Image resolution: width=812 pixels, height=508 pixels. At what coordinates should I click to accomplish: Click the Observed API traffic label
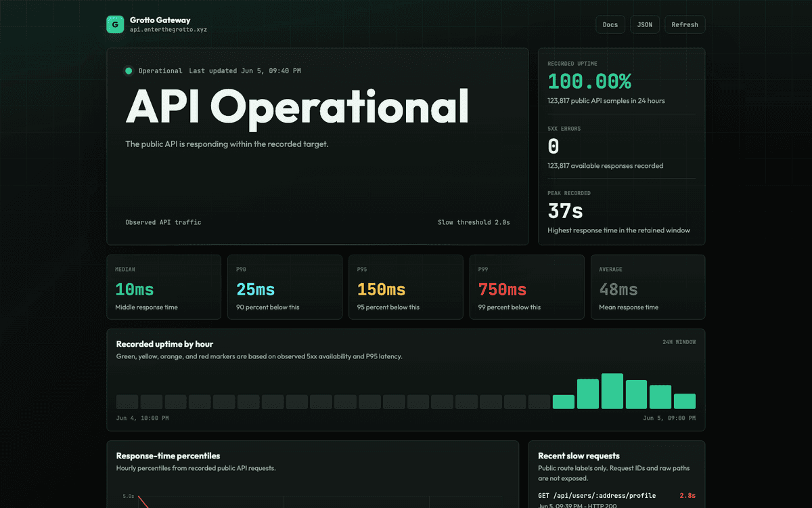click(x=163, y=222)
